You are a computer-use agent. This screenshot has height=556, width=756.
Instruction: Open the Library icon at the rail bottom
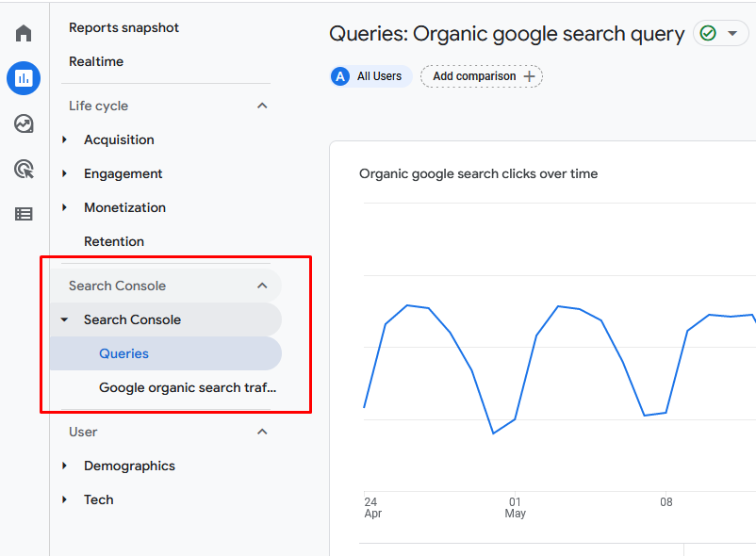point(23,214)
